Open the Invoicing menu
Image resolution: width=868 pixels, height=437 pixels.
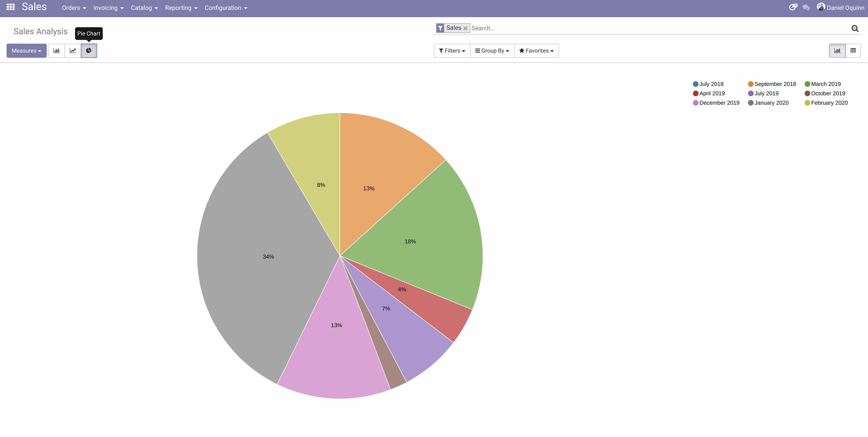[108, 8]
